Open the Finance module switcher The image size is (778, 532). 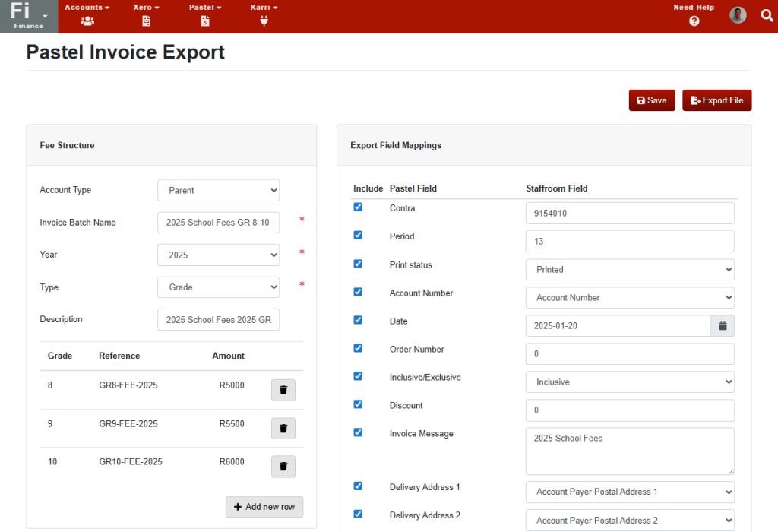[29, 17]
